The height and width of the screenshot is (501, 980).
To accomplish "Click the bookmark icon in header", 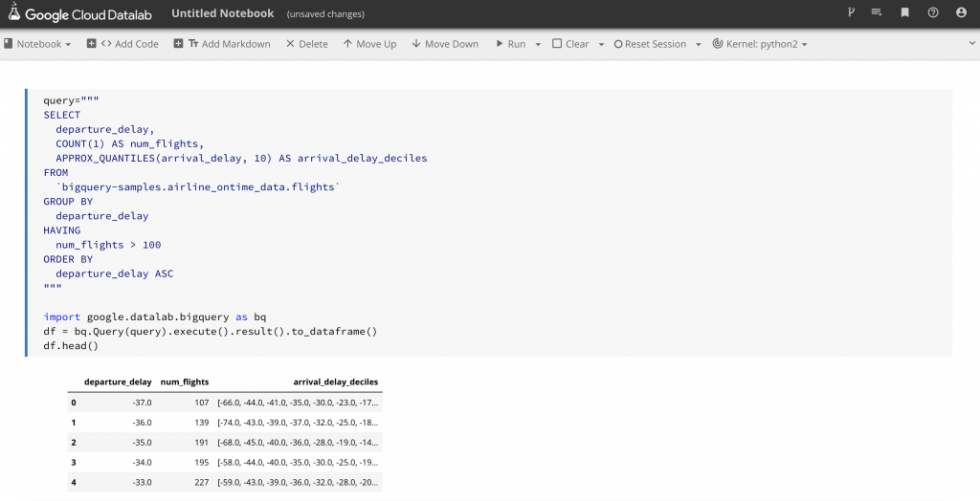I will coord(904,12).
